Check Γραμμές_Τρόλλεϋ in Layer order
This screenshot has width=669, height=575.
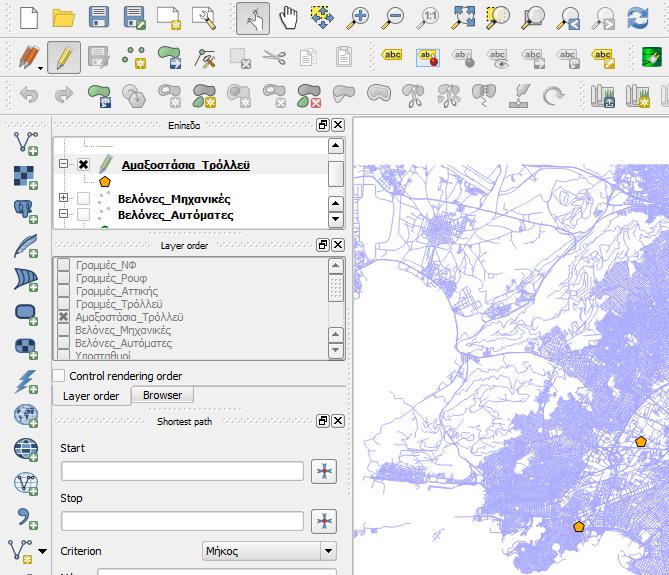pos(64,304)
